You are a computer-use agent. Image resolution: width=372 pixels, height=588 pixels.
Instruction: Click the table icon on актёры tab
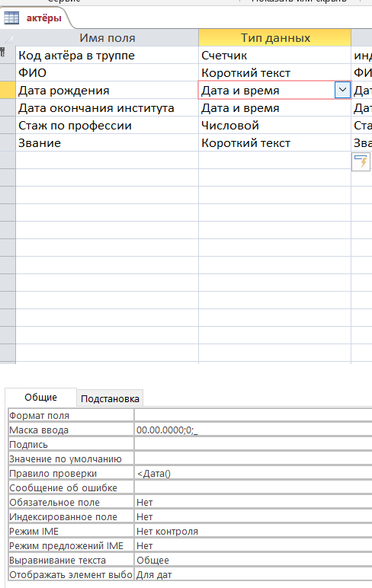[11, 18]
